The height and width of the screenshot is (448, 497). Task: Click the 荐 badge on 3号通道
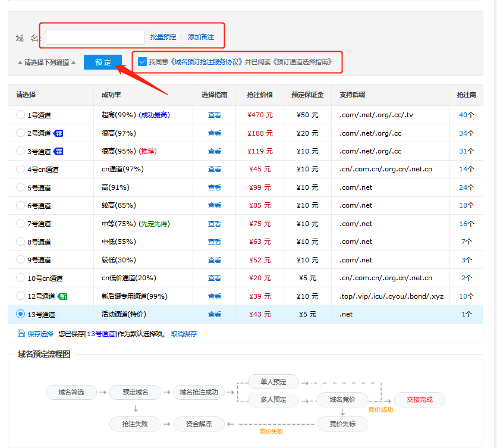[58, 151]
